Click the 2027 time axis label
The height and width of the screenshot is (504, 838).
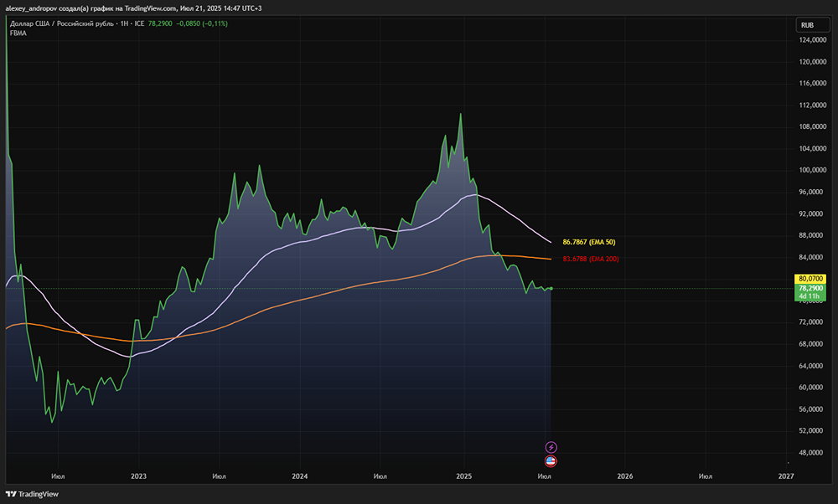786,476
